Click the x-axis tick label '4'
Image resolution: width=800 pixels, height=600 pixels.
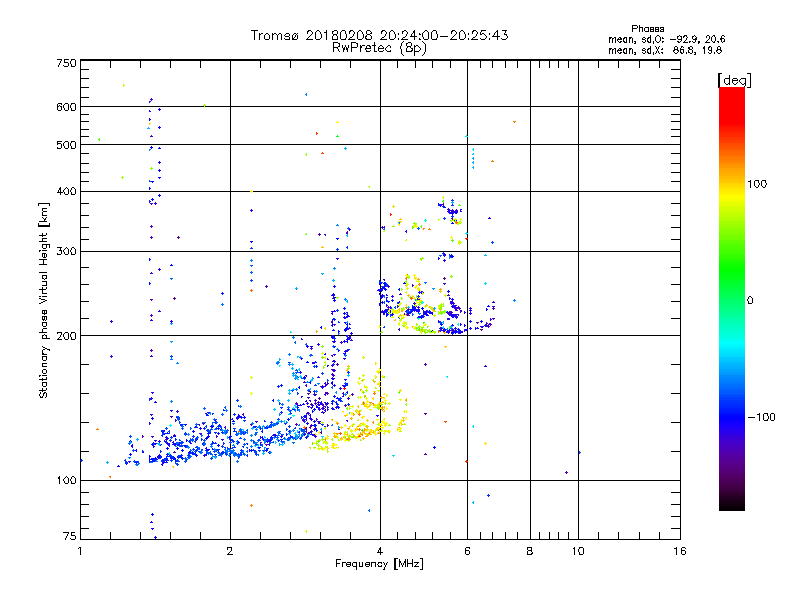click(x=380, y=551)
